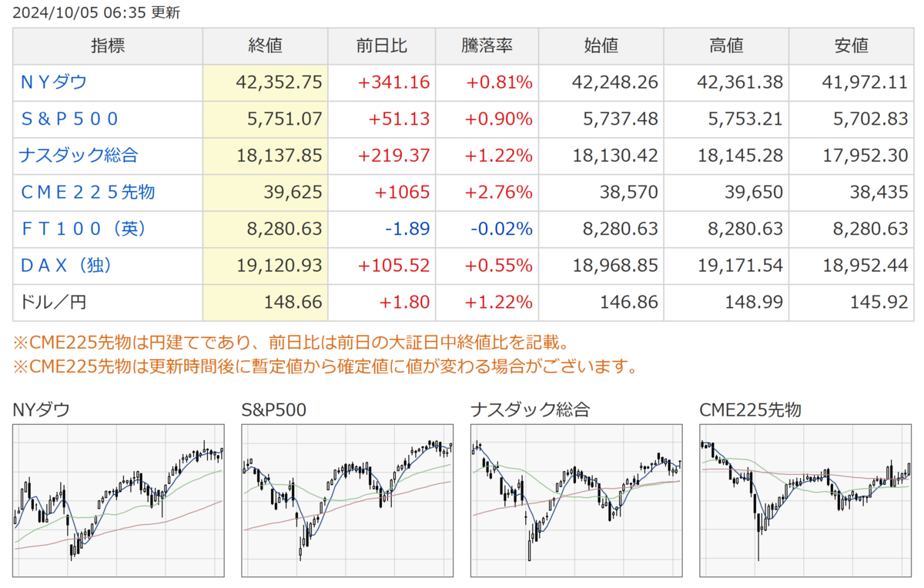Open the NYダウ index link
Viewport: 924px width, 588px height.
click(x=54, y=82)
